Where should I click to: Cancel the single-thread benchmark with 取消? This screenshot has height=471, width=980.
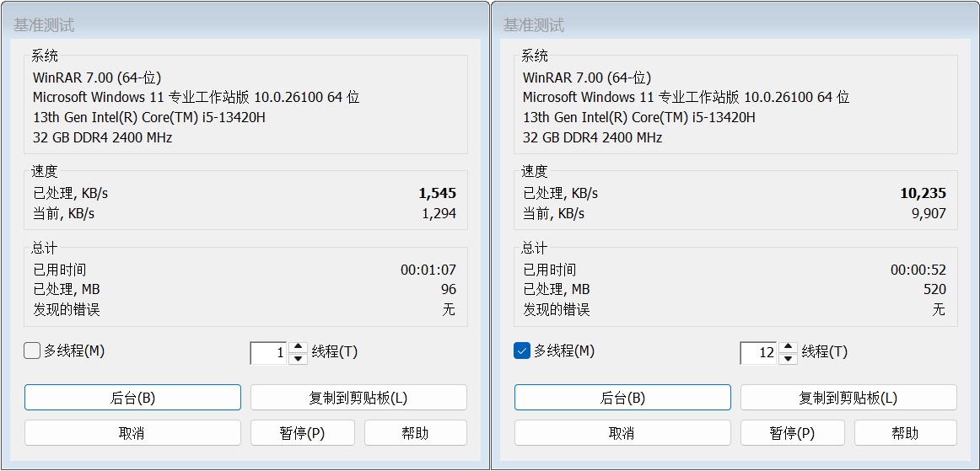132,433
